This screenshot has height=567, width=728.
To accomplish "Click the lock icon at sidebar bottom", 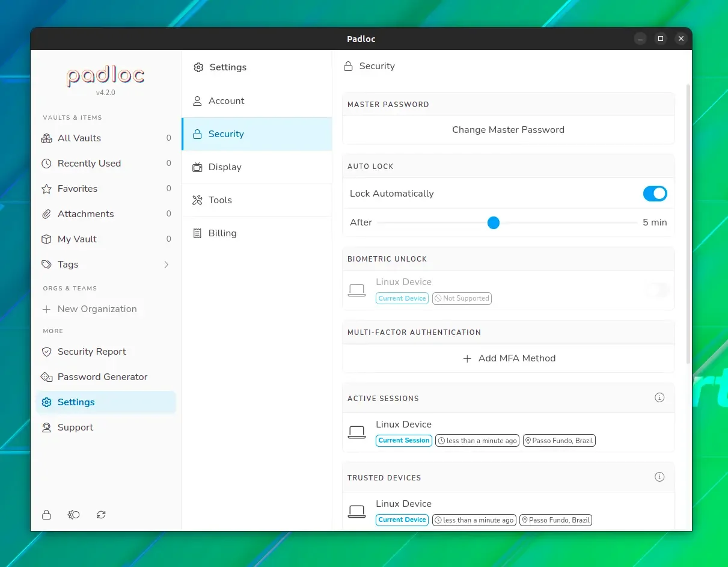I will [46, 515].
